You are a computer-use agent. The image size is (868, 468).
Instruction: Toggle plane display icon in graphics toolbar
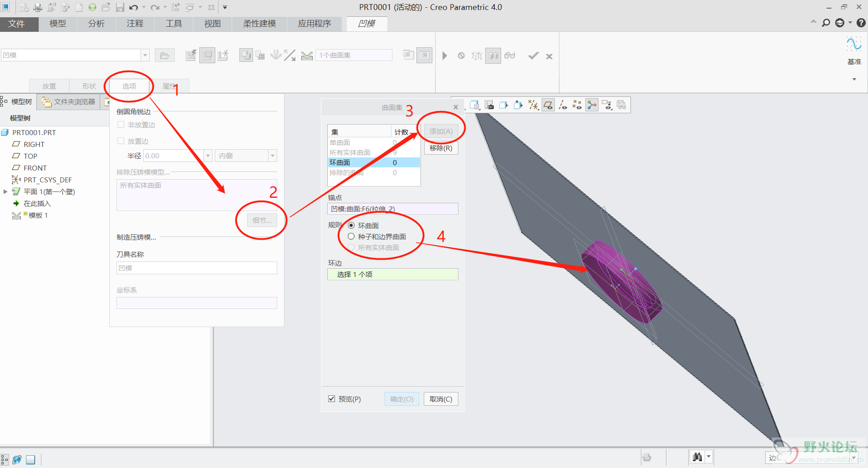(548, 105)
